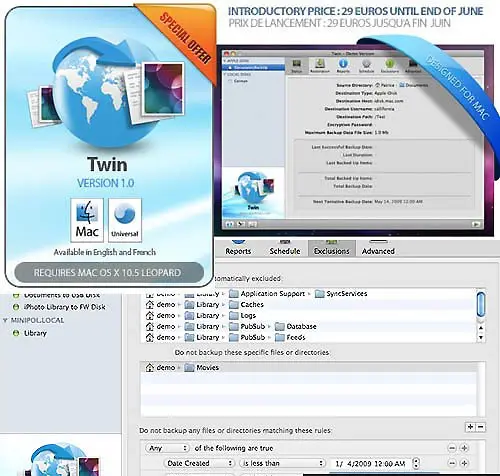This screenshot has width=500, height=476.
Task: Click third bottom-left button in small Twin window
Action: tap(252, 224)
